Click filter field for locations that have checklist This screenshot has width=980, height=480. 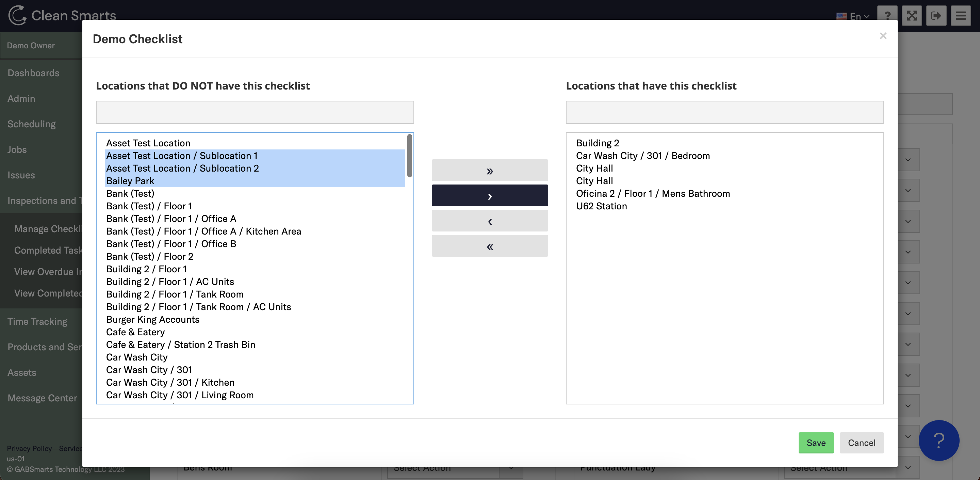click(724, 112)
